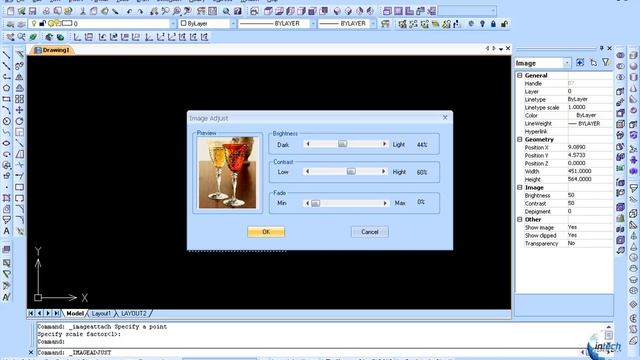Click the command window scroll up arrow

(x=608, y=327)
